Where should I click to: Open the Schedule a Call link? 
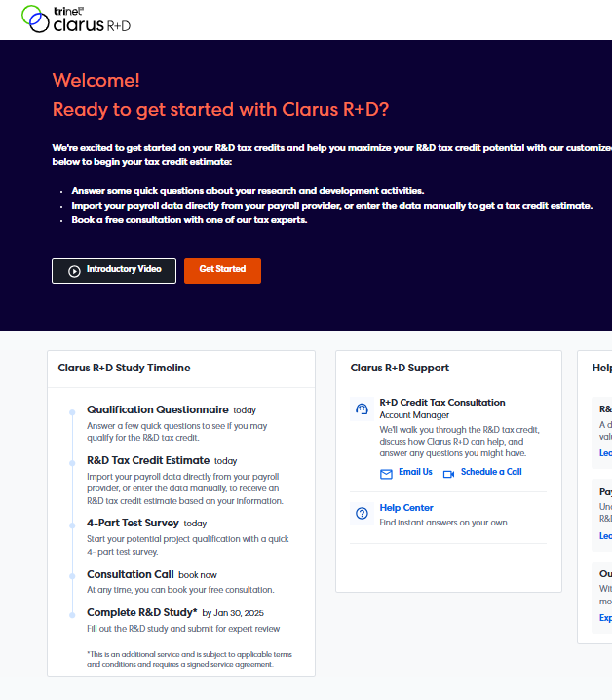pos(491,472)
